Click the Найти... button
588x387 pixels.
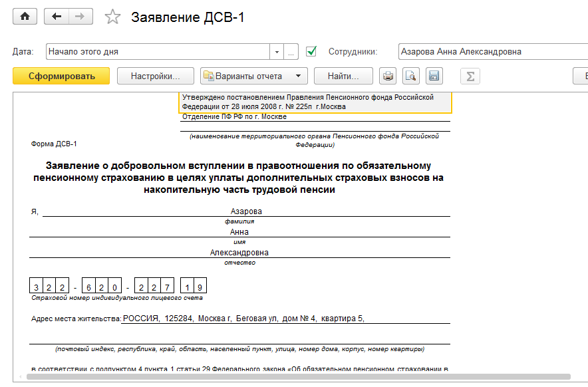coord(343,76)
